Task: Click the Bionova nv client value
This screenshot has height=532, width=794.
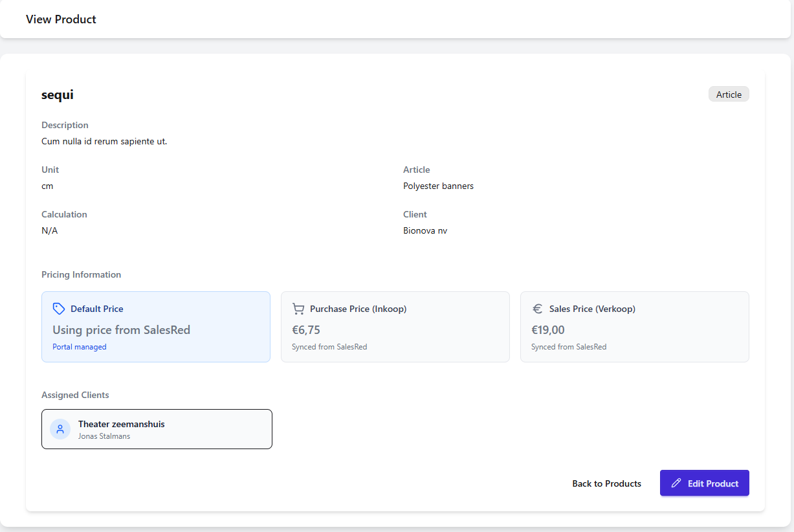Action: (425, 230)
